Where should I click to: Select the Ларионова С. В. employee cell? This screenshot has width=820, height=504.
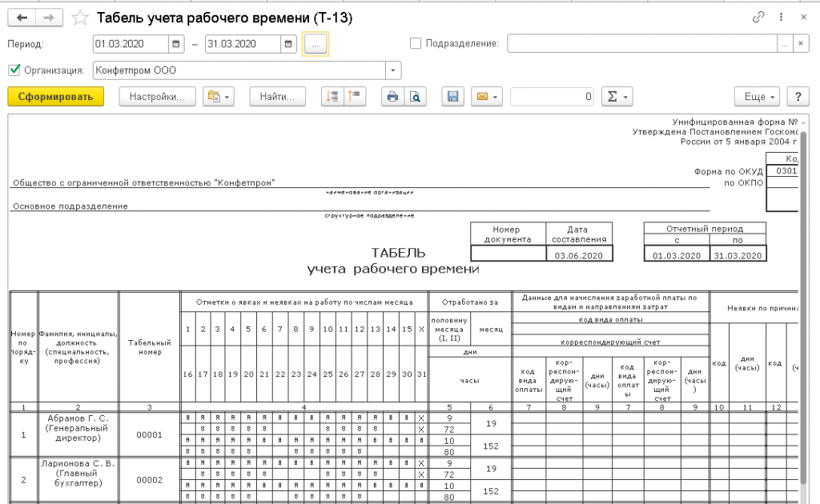[78, 479]
